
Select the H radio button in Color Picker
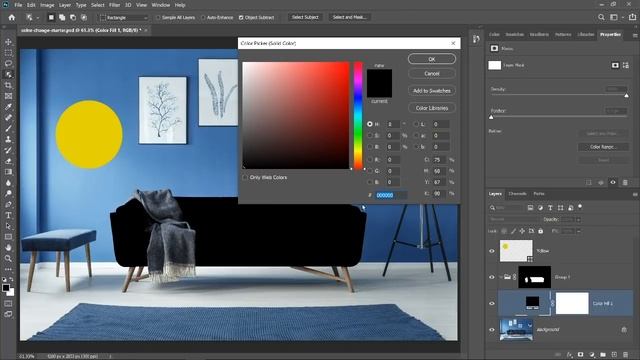370,124
